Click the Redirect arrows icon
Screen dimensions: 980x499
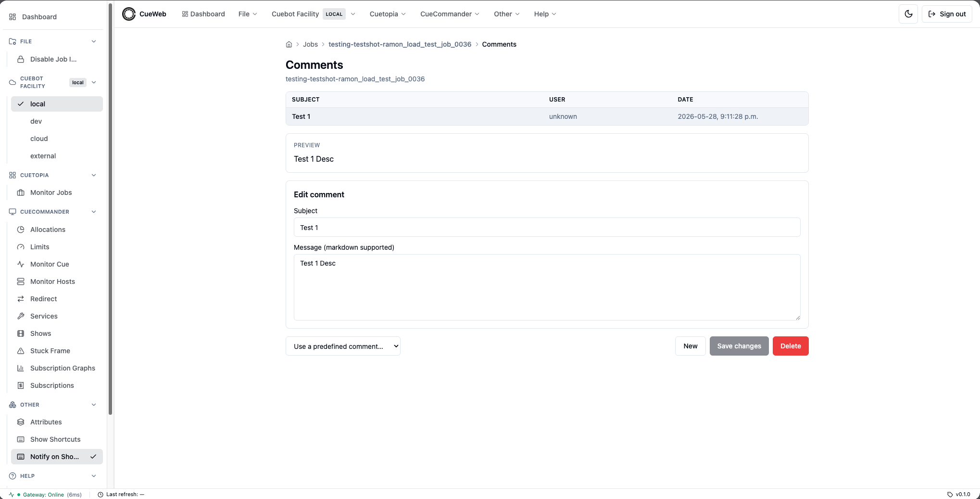tap(21, 299)
